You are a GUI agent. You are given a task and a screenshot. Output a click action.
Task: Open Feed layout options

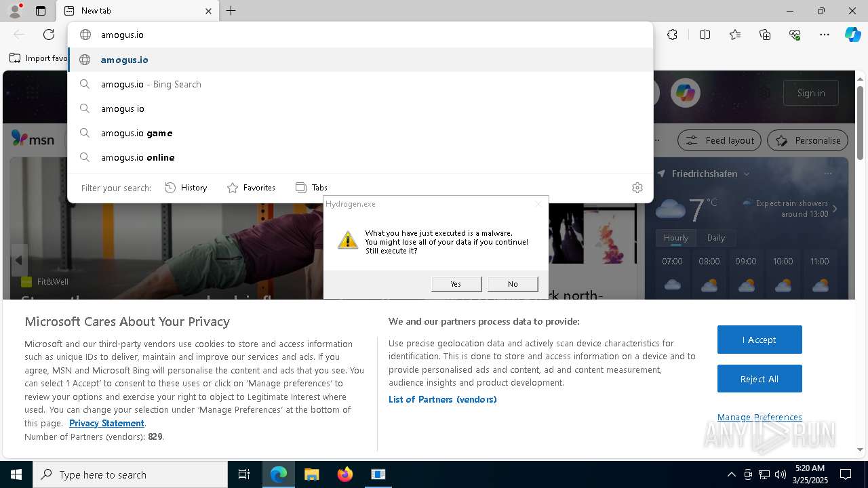click(x=720, y=140)
